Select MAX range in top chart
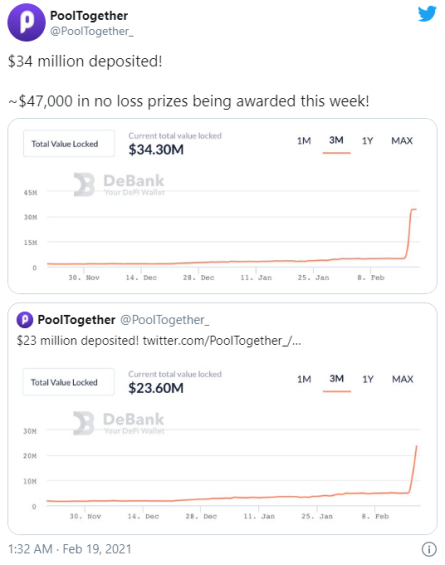 pos(402,141)
